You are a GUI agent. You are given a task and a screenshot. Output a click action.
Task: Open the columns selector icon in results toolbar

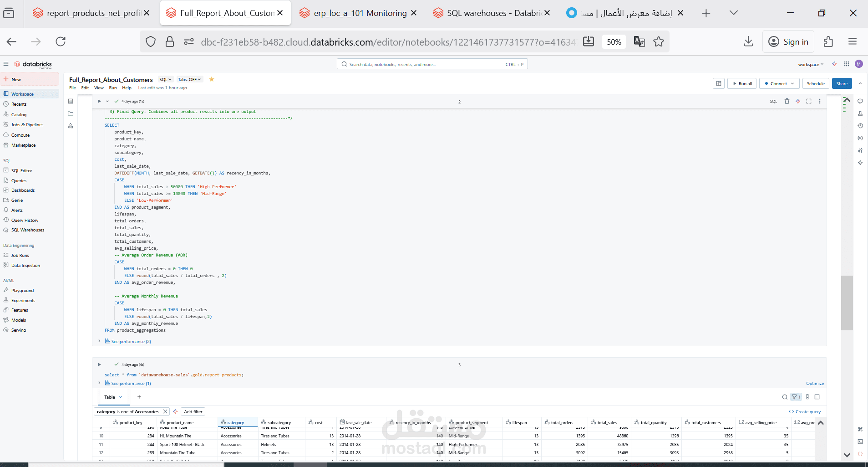point(807,397)
